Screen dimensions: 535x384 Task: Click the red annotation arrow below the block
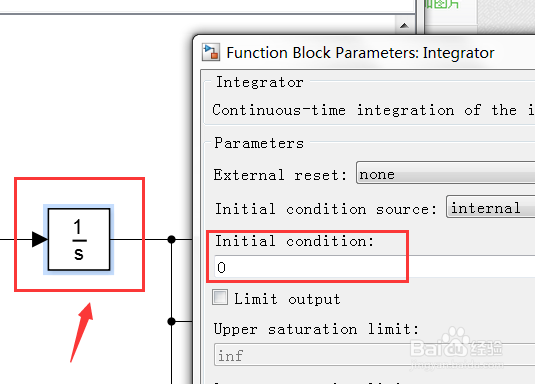pos(82,332)
